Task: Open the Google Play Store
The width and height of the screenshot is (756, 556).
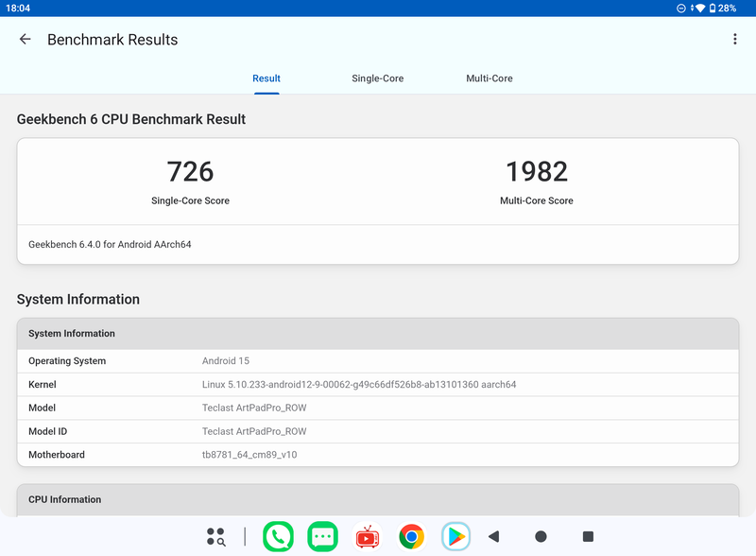Action: (455, 536)
